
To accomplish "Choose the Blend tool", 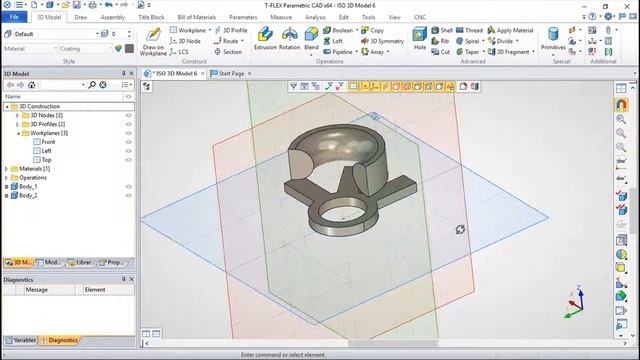I will pyautogui.click(x=311, y=39).
